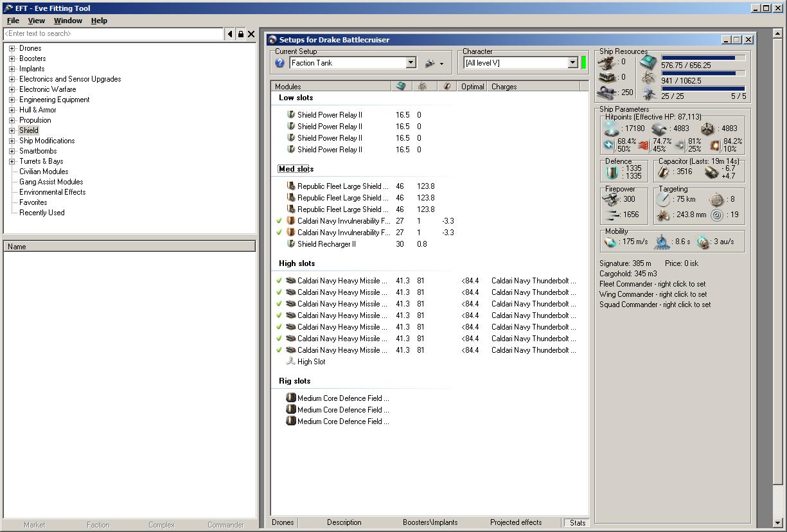Select the Favorites tree item
787x532 pixels.
click(33, 202)
